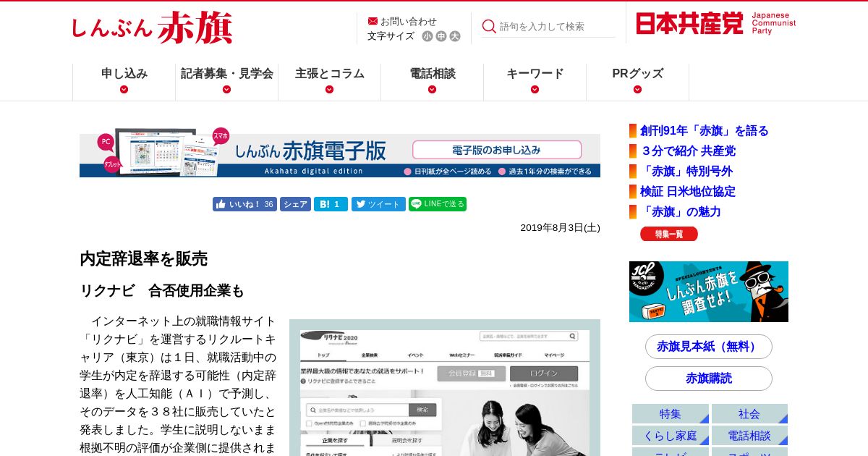Click the Twitter ツイート button
The image size is (868, 456).
click(378, 204)
